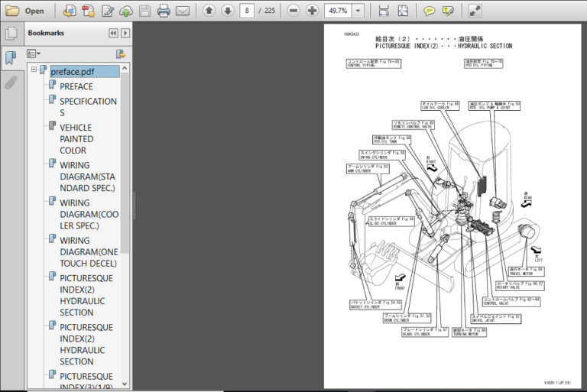Click the panel resize grip handle
The height and width of the screenshot is (392, 587).
click(134, 206)
